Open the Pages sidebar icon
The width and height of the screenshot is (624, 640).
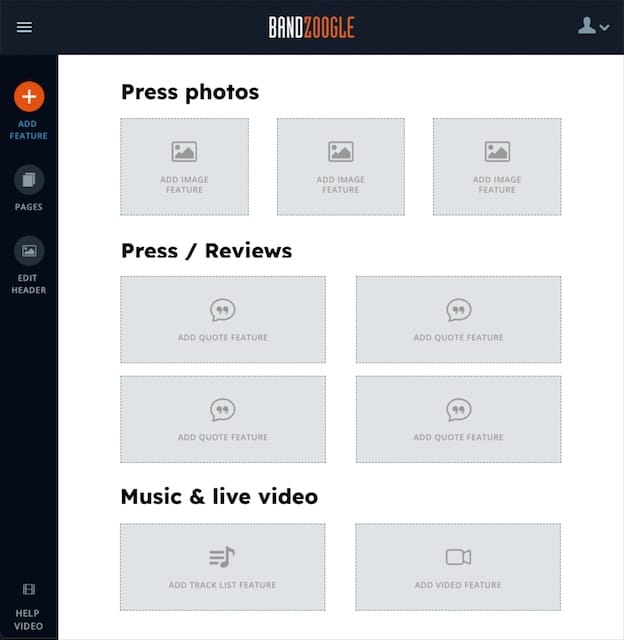tap(29, 180)
